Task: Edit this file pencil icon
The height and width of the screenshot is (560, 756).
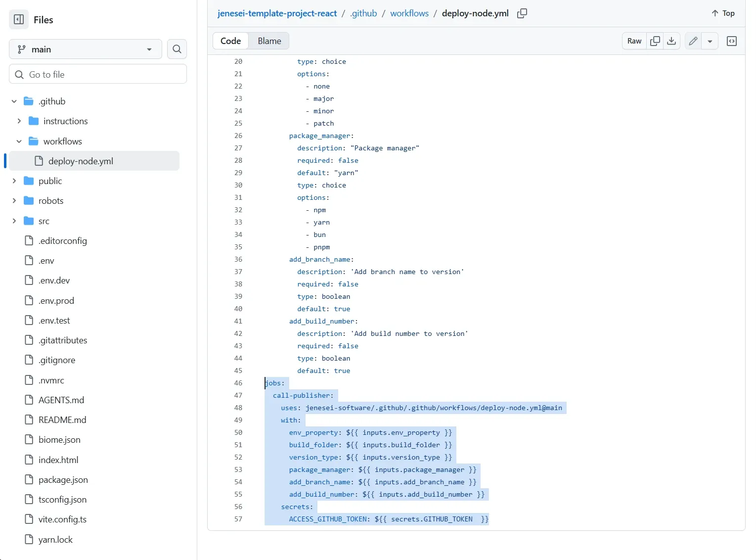Action: point(693,41)
